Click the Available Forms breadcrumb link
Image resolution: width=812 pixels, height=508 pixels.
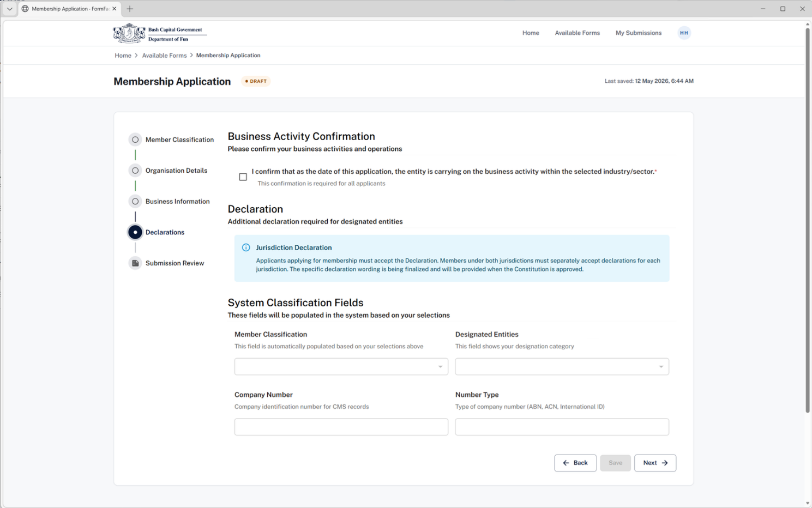[164, 56]
